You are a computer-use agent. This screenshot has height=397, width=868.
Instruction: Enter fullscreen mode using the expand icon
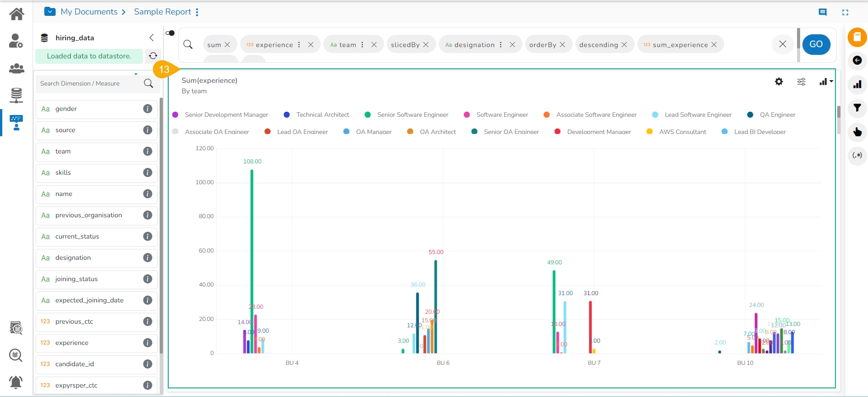845,12
